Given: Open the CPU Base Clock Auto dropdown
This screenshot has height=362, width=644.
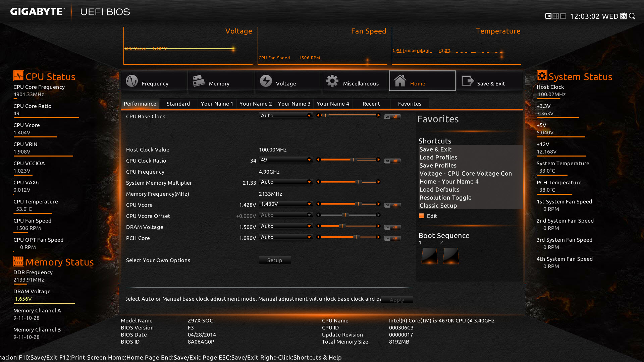Looking at the screenshot, I should pos(286,115).
